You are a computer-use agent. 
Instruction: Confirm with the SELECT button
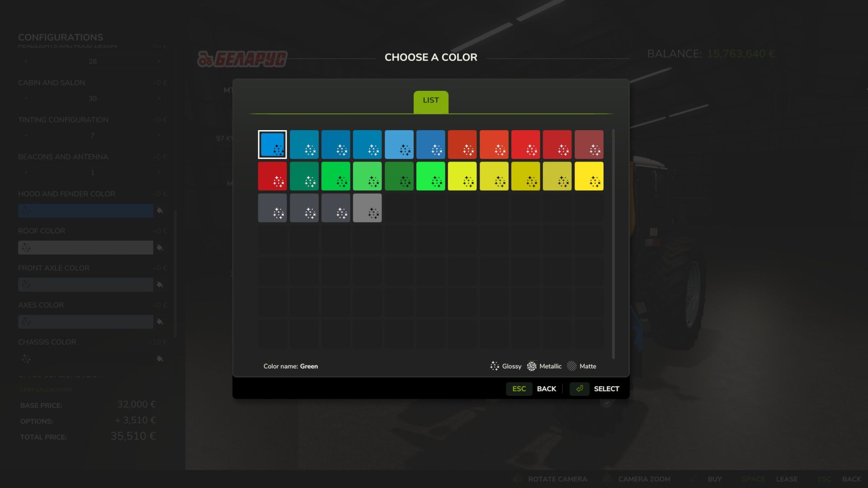tap(594, 389)
